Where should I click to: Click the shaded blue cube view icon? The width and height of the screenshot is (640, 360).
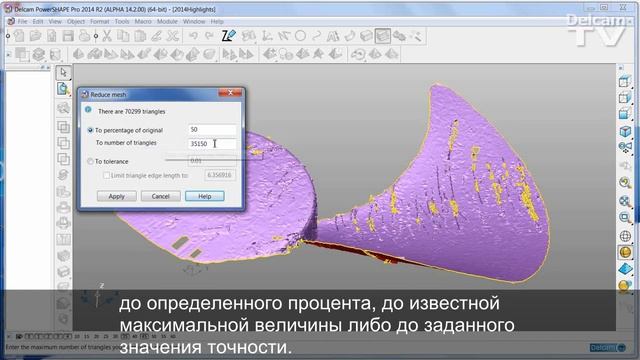[625, 131]
